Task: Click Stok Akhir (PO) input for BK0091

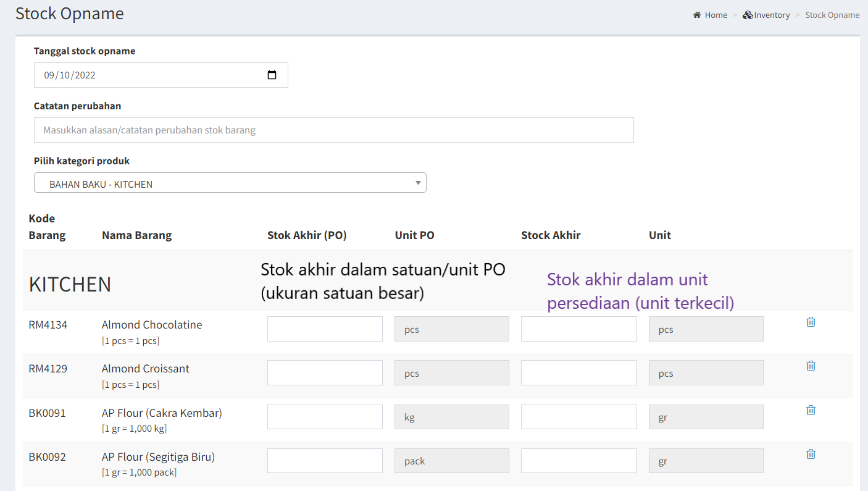Action: 325,417
